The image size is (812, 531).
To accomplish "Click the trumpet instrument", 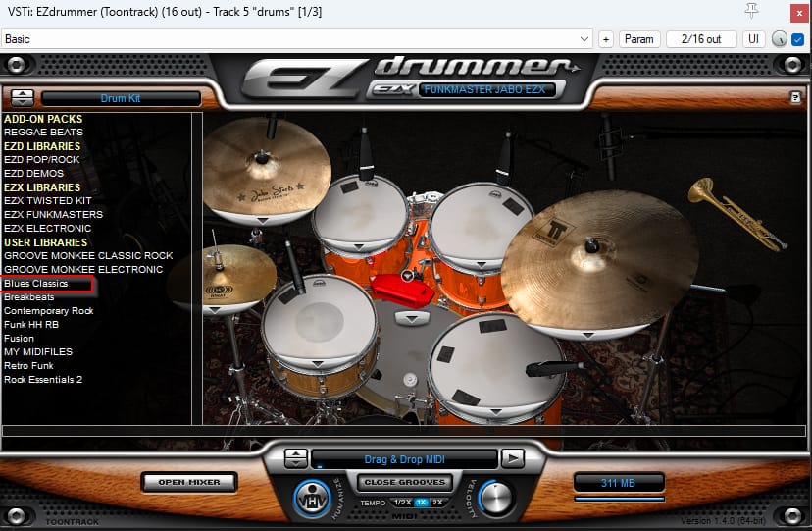I will pyautogui.click(x=736, y=214).
